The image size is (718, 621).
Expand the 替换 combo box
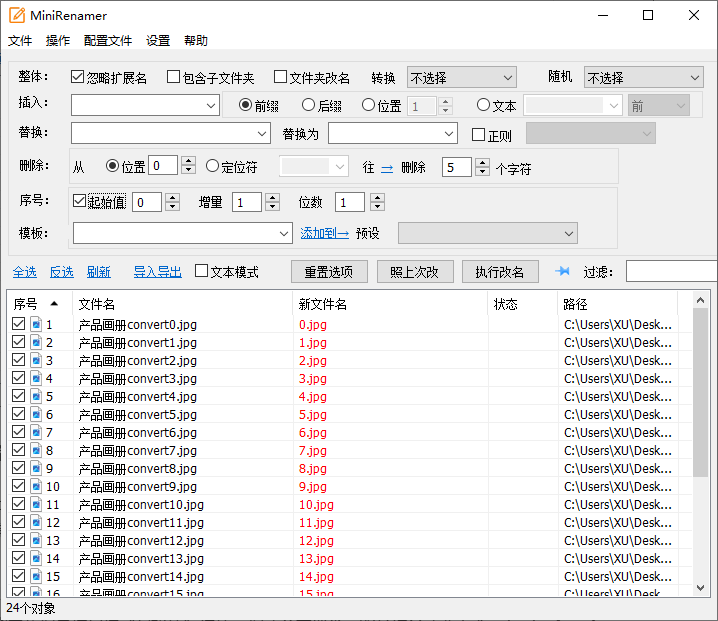[x=262, y=134]
